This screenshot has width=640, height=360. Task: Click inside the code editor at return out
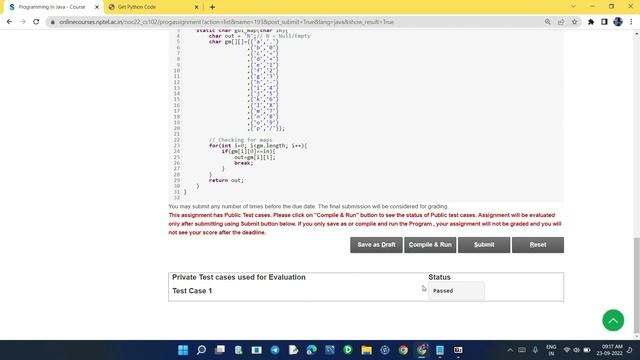(x=226, y=180)
